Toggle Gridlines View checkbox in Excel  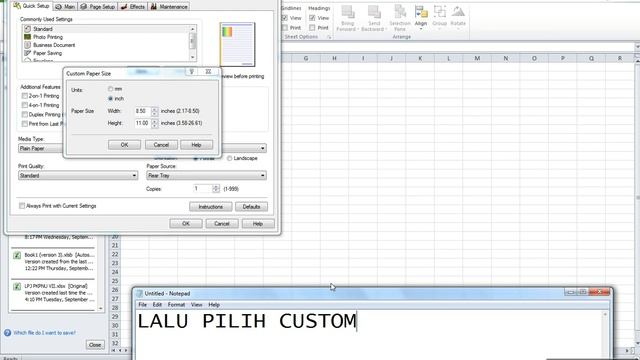point(285,18)
